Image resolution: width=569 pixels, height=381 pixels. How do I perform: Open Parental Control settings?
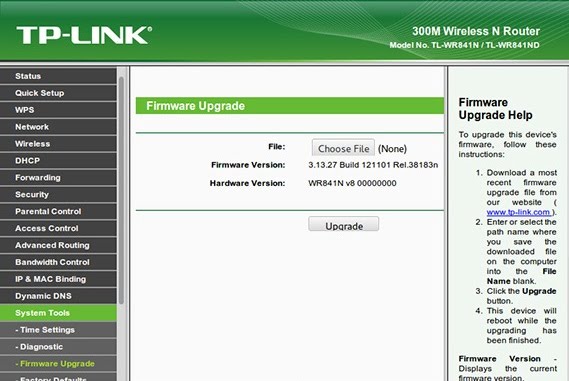click(x=58, y=212)
